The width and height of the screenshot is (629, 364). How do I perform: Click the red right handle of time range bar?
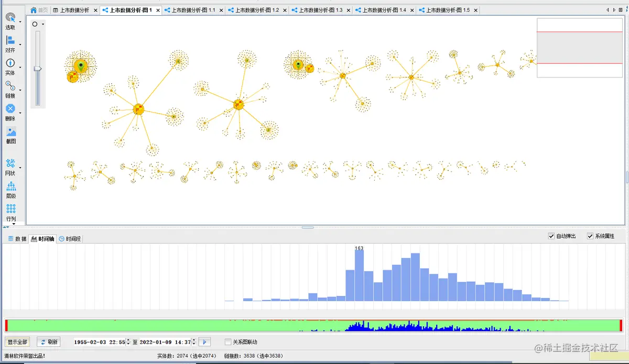click(621, 325)
